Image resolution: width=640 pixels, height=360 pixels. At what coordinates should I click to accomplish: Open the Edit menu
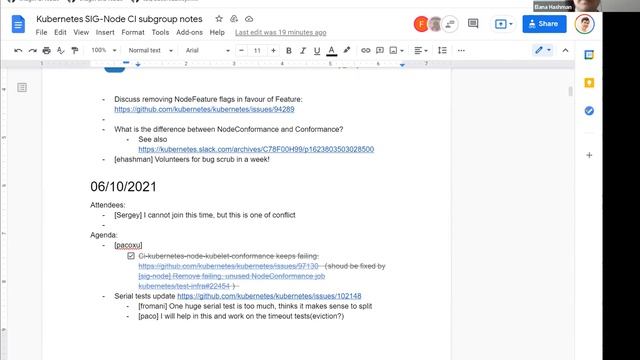coord(60,32)
